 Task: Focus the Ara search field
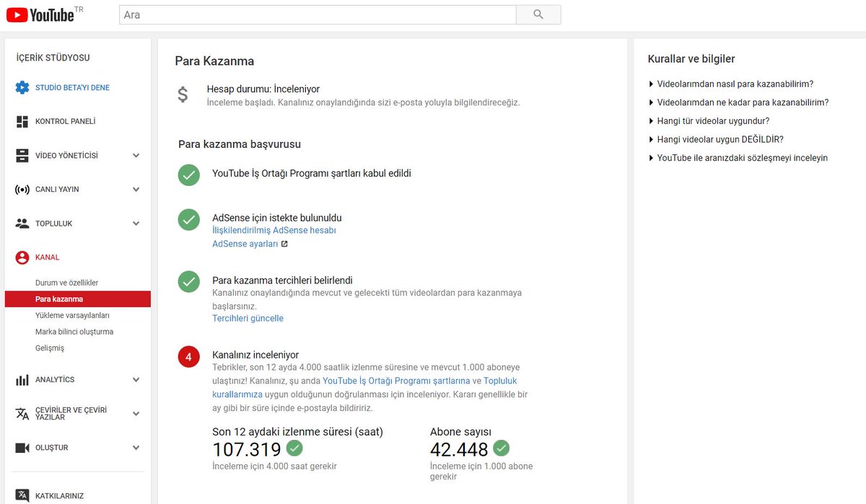[x=318, y=14]
